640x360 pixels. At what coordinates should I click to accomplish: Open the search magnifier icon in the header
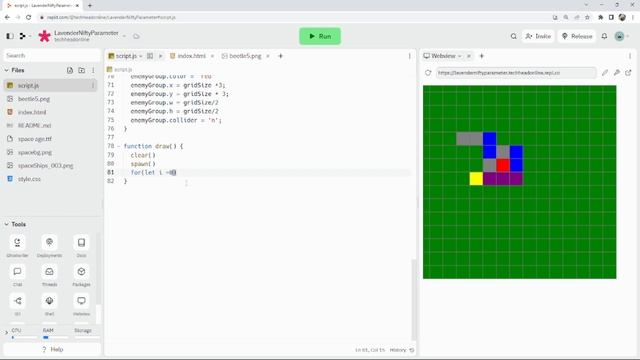point(513,36)
